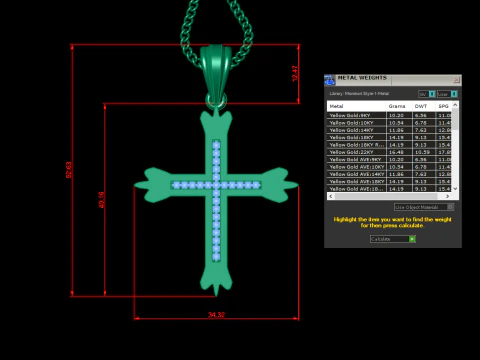
Task: Select the Yellow Gold AVE:14KY row
Action: tap(389, 174)
